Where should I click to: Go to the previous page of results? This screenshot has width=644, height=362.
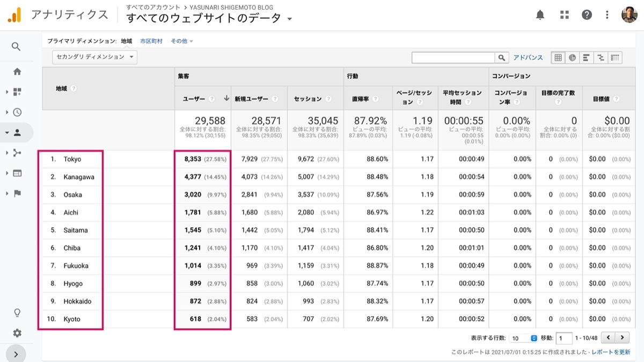pos(609,338)
